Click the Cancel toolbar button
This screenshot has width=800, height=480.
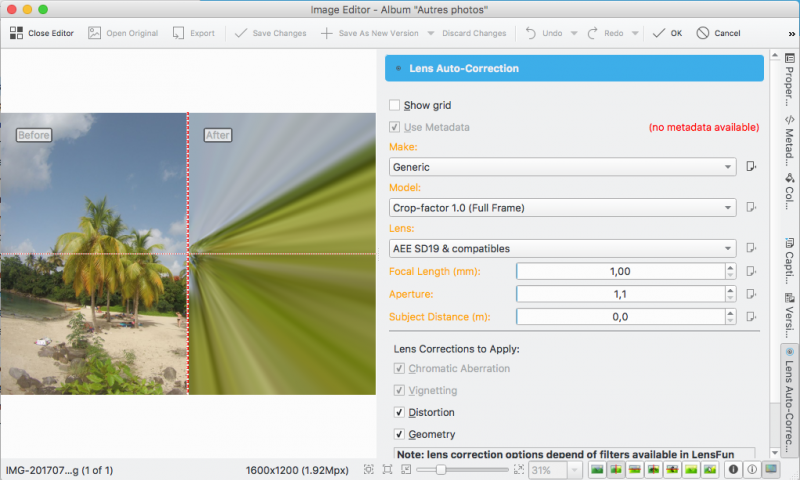(x=718, y=33)
